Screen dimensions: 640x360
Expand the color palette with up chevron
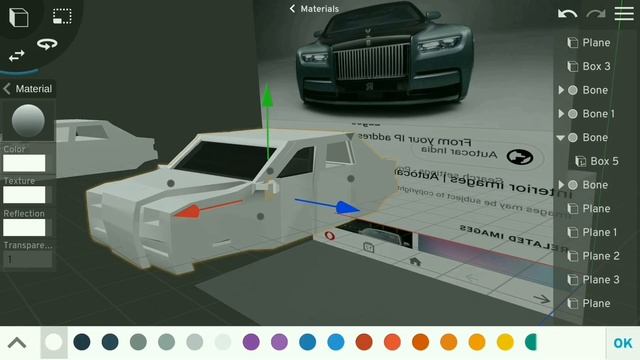[x=17, y=342]
